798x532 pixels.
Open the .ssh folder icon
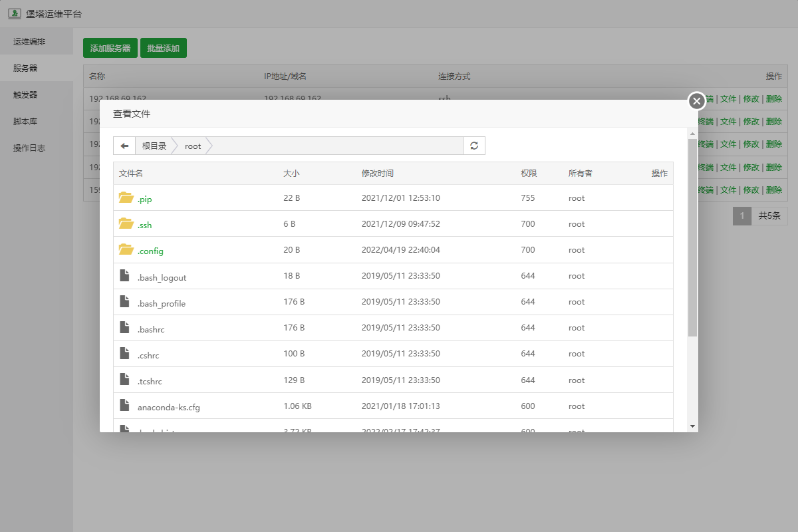coord(126,223)
